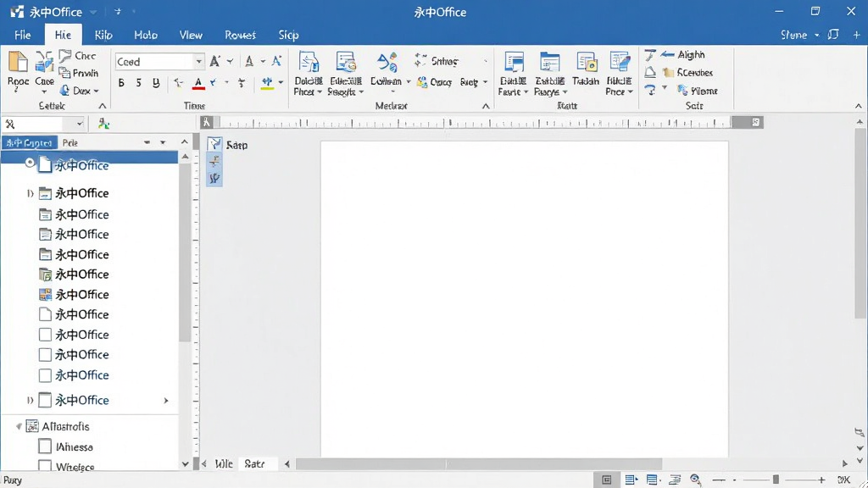Click the left panel vertical scrollbar thumb
This screenshot has height=488, width=868.
tap(185, 252)
